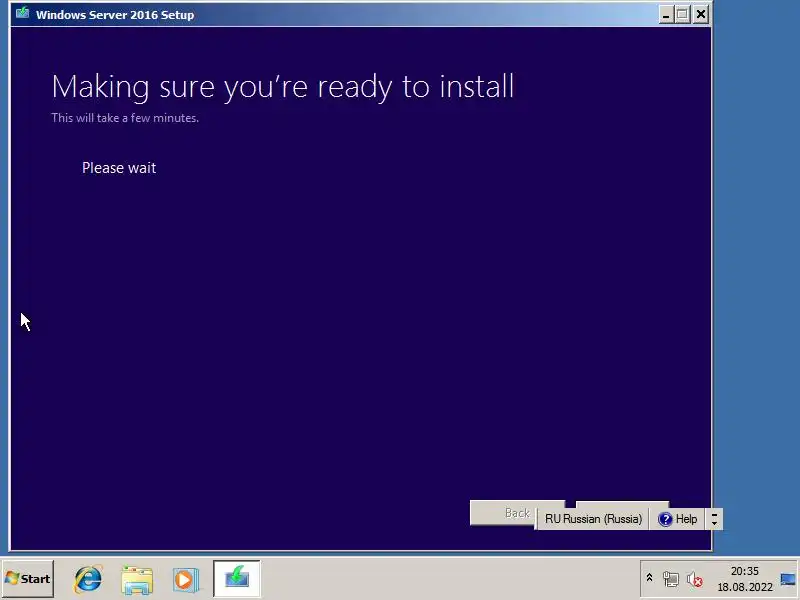Expand the language bar options arrow
This screenshot has height=600, width=800.
[714, 519]
